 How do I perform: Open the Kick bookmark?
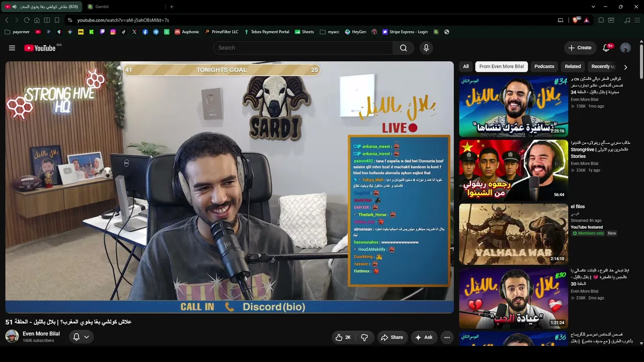click(x=92, y=32)
